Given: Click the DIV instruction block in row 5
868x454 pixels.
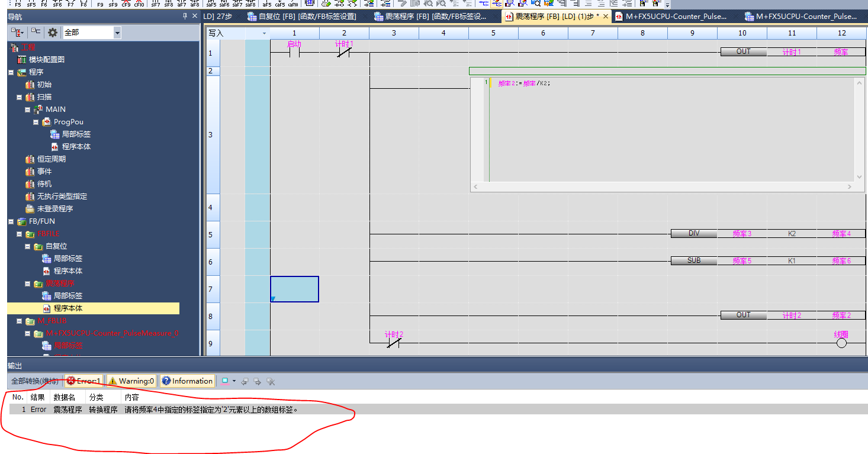Looking at the screenshot, I should [x=693, y=234].
